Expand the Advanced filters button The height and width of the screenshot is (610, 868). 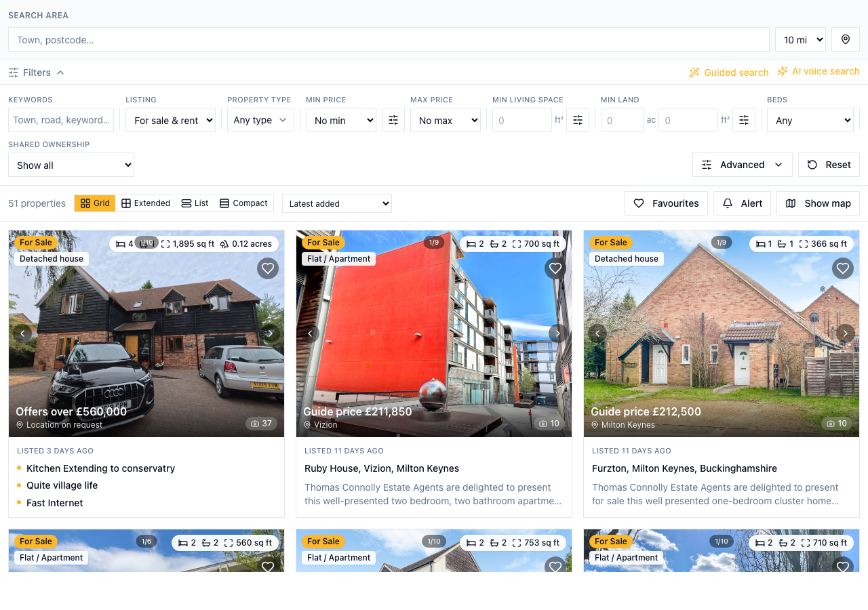742,165
